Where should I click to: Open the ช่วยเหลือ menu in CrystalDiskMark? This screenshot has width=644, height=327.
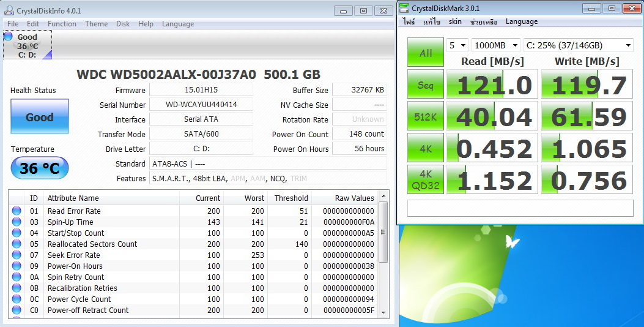pyautogui.click(x=484, y=22)
